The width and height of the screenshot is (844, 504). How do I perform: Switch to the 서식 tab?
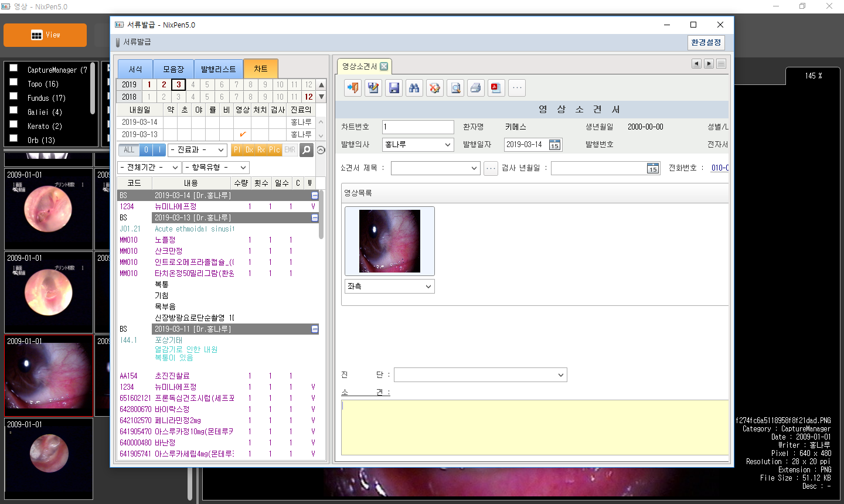pos(135,69)
